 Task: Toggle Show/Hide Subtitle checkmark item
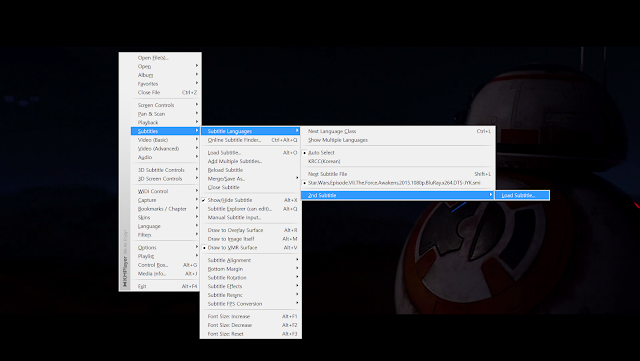(x=251, y=200)
